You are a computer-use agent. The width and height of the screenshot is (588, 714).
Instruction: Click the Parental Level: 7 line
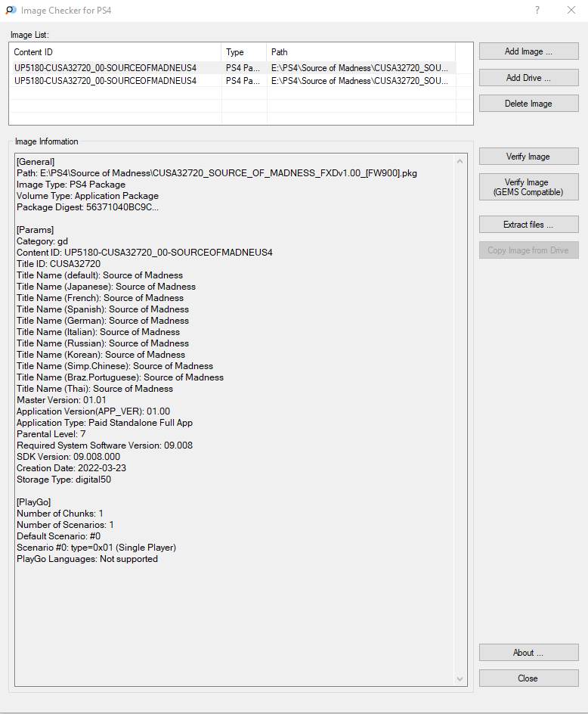tap(51, 434)
